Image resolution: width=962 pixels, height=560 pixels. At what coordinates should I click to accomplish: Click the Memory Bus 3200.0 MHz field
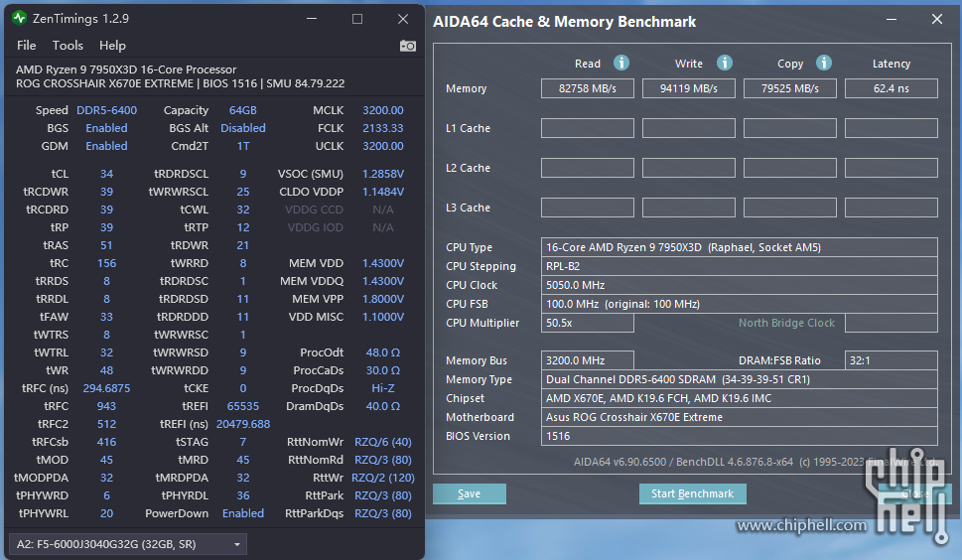[587, 360]
